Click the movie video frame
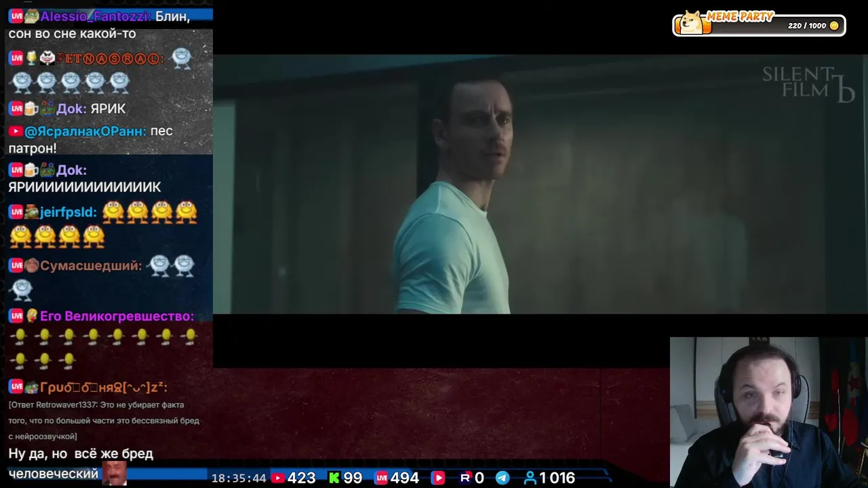The height and width of the screenshot is (488, 868). 540,184
